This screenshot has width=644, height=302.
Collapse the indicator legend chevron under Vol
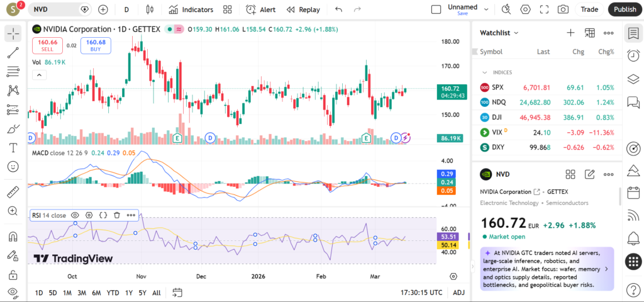click(39, 75)
